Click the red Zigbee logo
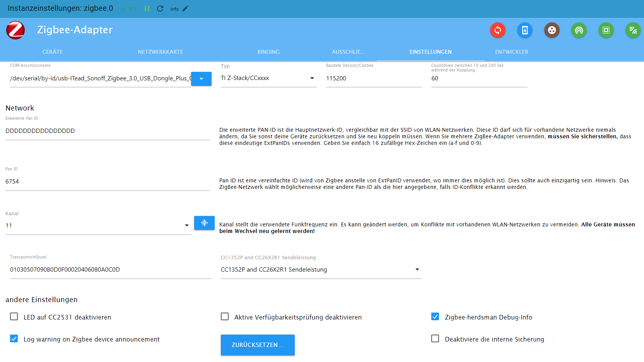The width and height of the screenshot is (644, 362). tap(15, 30)
